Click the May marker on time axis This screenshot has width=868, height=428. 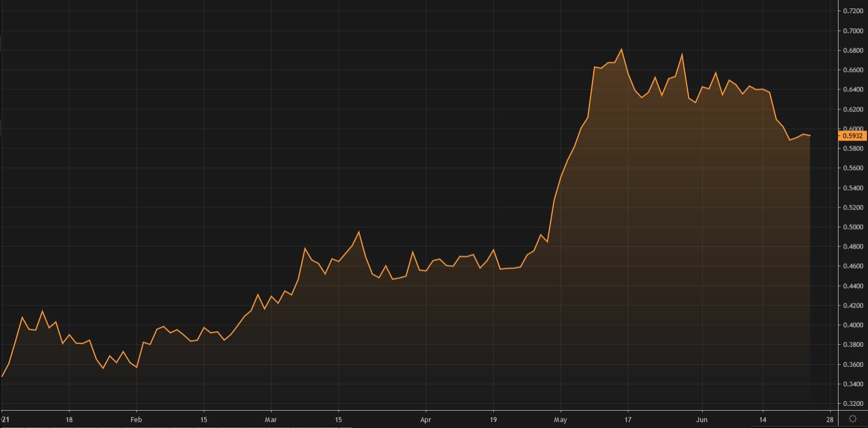pos(561,420)
